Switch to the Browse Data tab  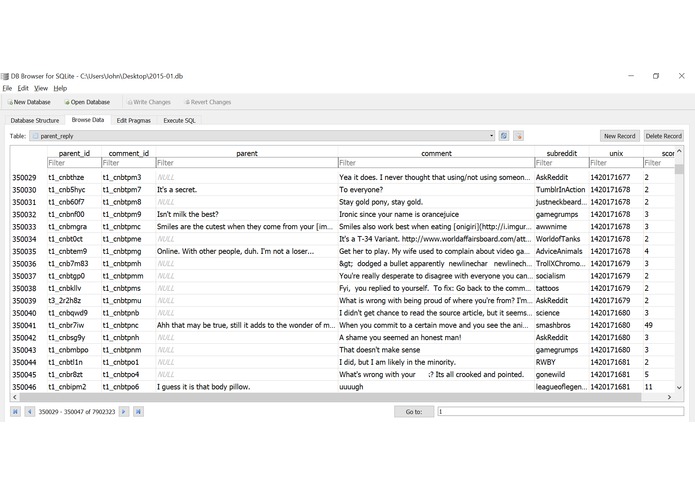[88, 120]
